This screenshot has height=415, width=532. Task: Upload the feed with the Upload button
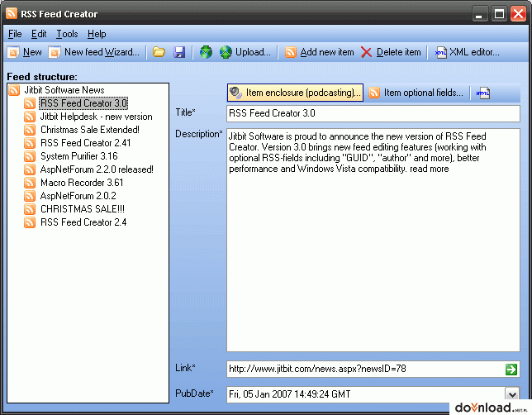click(245, 52)
